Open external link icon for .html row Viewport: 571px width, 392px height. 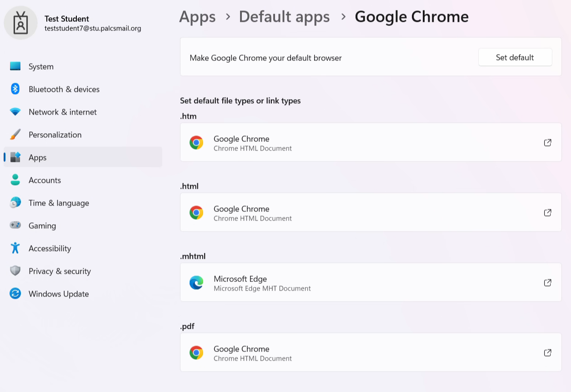point(548,212)
